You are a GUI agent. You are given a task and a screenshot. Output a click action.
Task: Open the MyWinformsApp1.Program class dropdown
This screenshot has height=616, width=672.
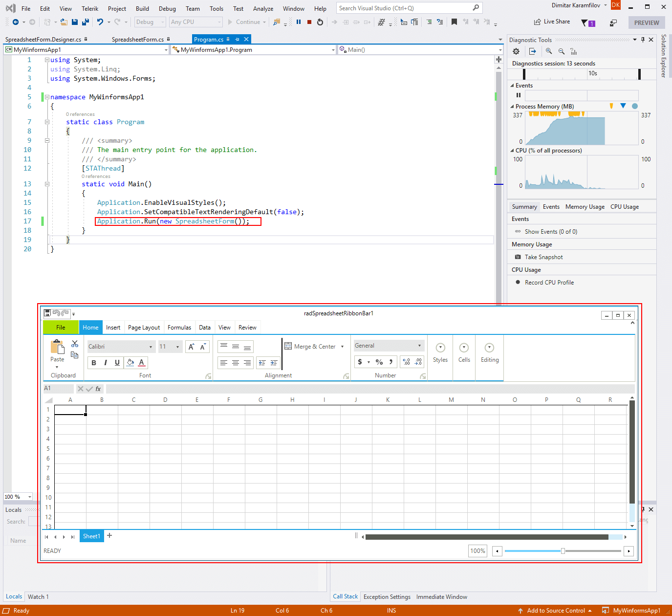click(x=254, y=50)
